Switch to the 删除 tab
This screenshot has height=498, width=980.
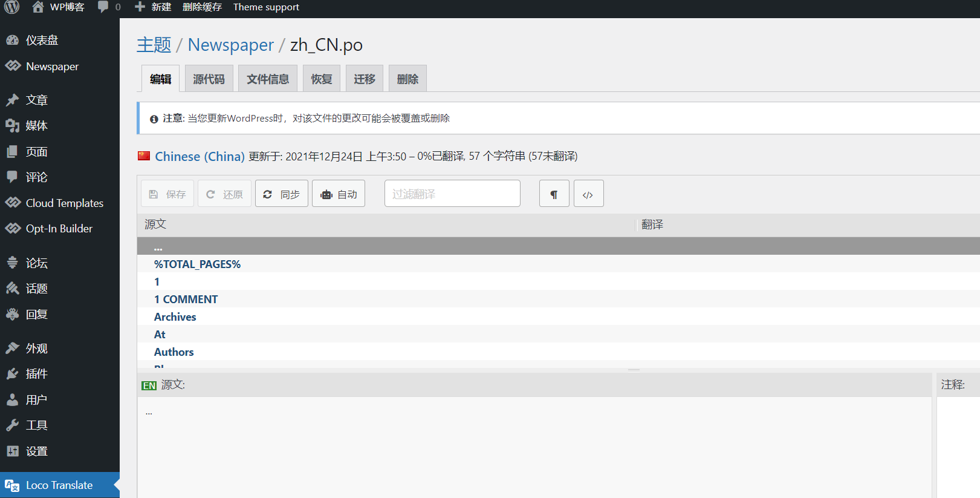[407, 79]
